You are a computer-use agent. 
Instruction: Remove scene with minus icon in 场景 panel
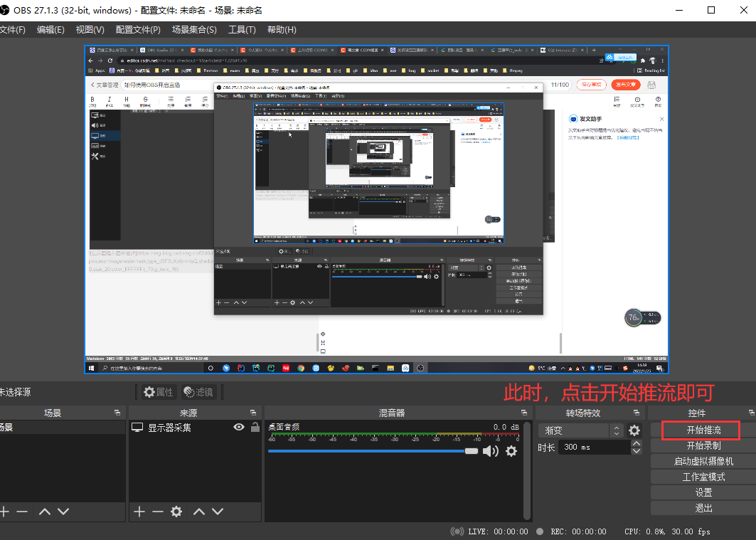22,512
